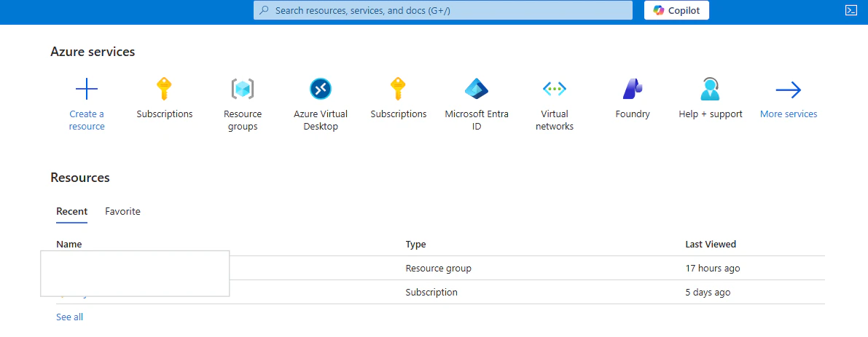Click the More services arrow icon
This screenshot has width=868, height=337.
click(789, 89)
